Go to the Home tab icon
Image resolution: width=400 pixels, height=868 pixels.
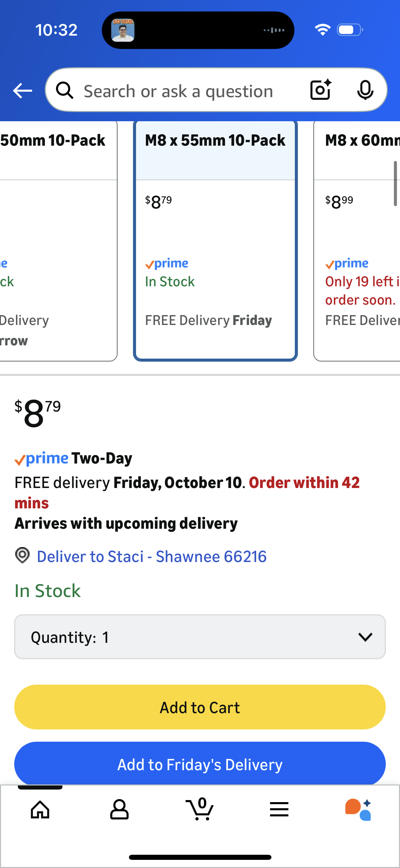pyautogui.click(x=40, y=810)
